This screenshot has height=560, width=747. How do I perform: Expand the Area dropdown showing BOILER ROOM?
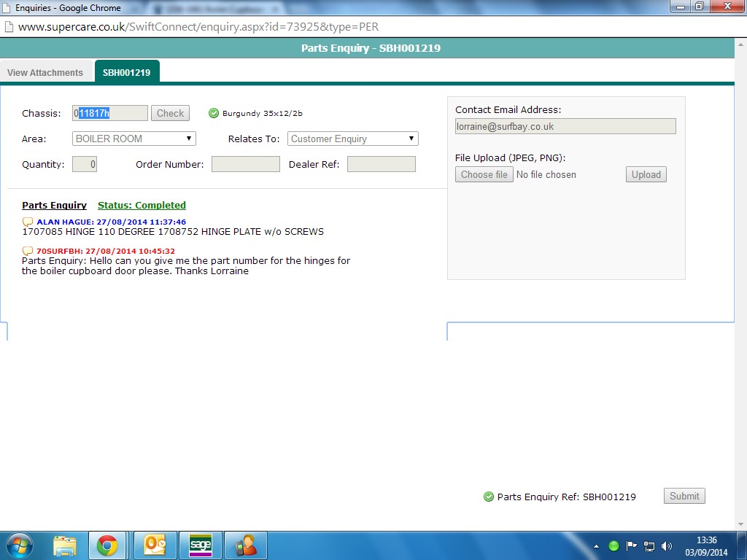click(134, 139)
